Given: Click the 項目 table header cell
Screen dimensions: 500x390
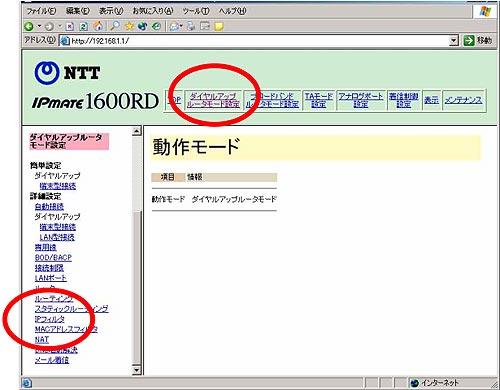Looking at the screenshot, I should point(168,177).
